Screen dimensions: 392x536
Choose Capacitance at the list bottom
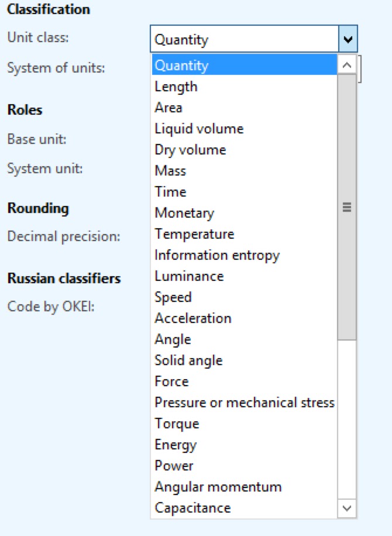click(x=192, y=508)
